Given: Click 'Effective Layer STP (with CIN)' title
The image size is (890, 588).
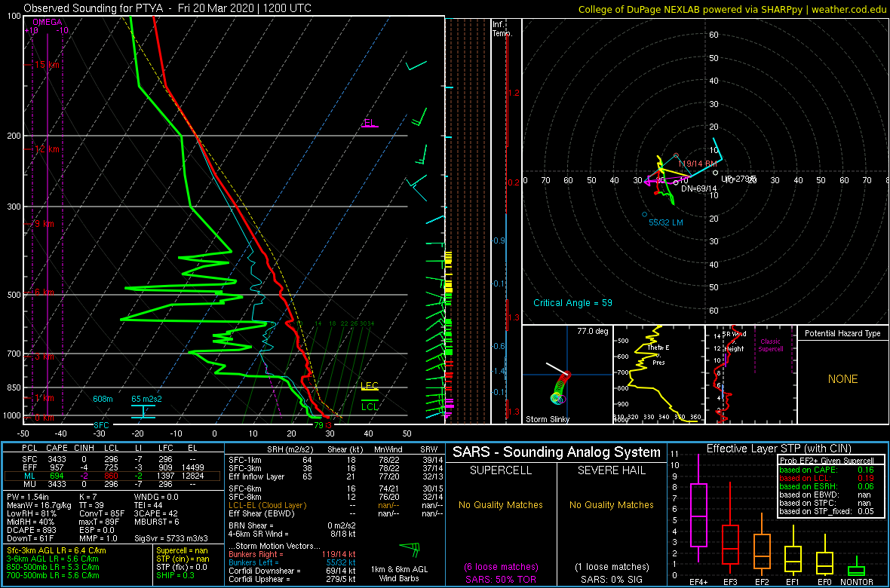Looking at the screenshot, I should (x=778, y=449).
